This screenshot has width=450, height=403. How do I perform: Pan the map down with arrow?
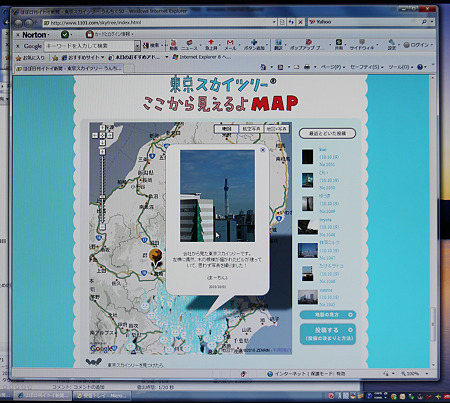(102, 142)
